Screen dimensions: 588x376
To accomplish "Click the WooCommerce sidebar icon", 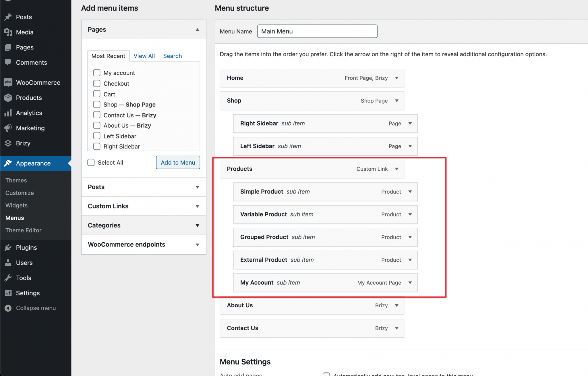I will pyautogui.click(x=8, y=82).
